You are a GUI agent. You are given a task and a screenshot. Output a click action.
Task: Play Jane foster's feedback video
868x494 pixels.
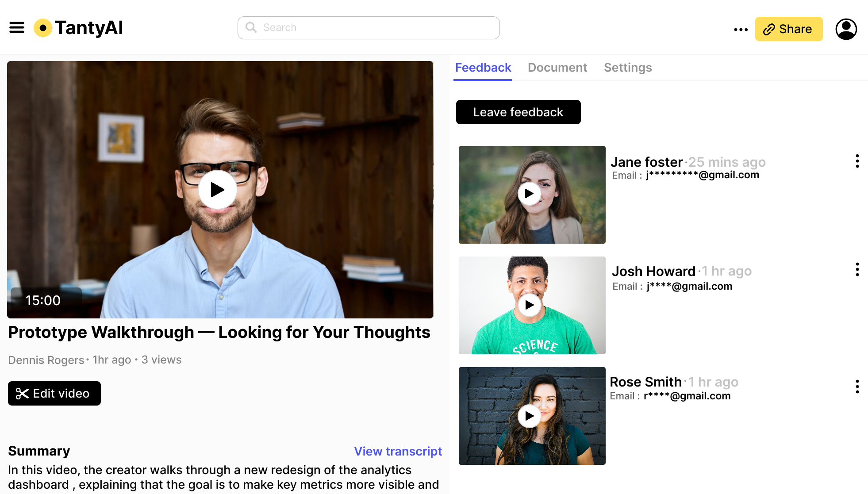pyautogui.click(x=529, y=194)
